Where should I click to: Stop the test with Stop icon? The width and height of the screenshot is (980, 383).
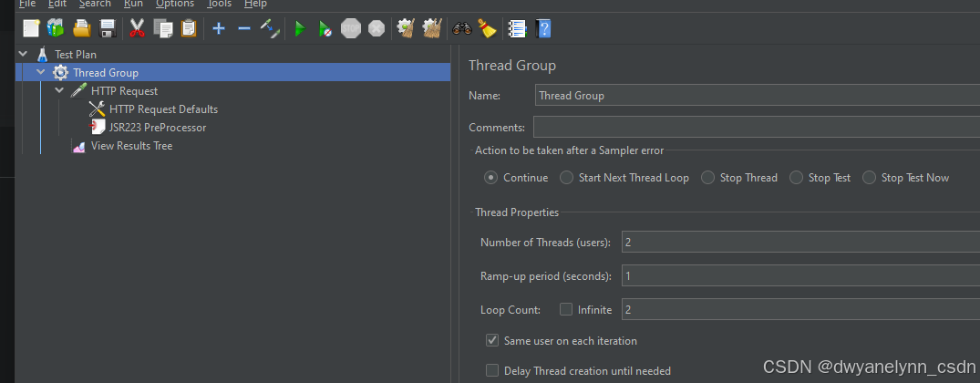[x=351, y=28]
